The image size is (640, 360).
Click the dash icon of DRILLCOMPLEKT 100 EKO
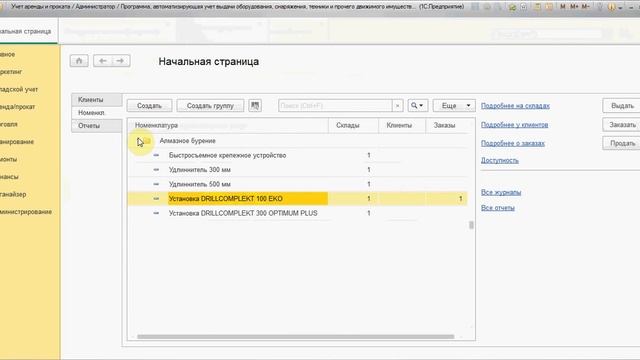tap(156, 198)
